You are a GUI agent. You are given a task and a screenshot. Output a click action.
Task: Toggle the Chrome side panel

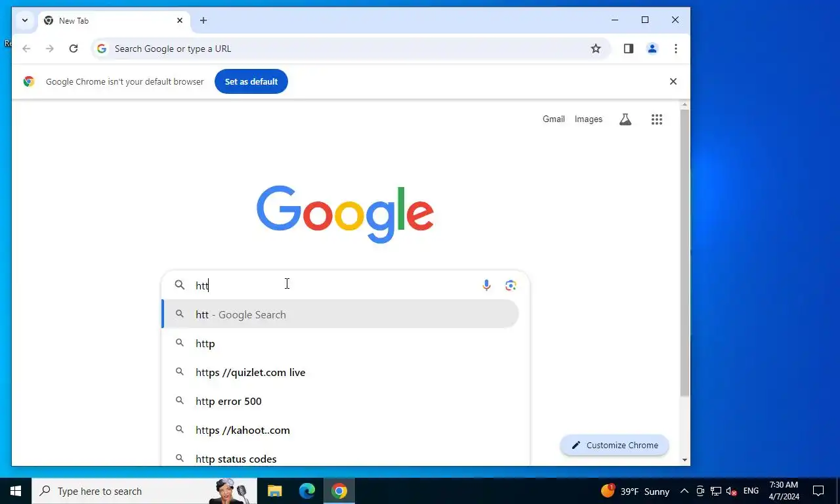[x=629, y=49]
